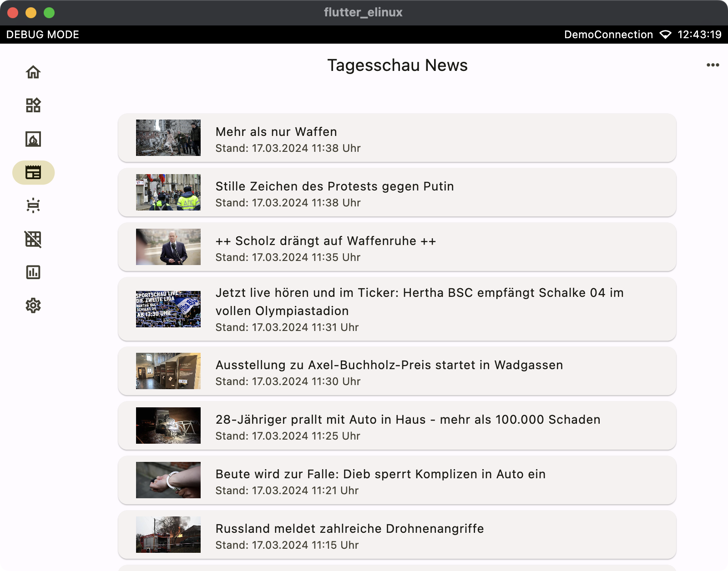Click 'Stand: 17.03.2024 11:35 Uhr' timestamp
Viewport: 728px width, 571px height.
[x=288, y=257]
